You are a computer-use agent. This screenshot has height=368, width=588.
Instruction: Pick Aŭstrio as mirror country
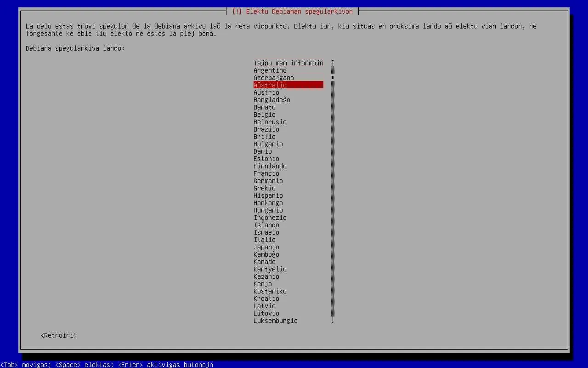pyautogui.click(x=266, y=92)
